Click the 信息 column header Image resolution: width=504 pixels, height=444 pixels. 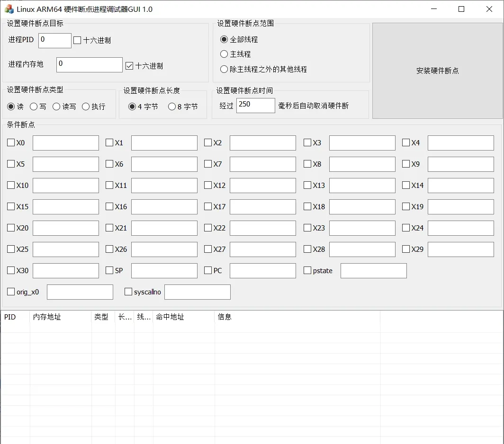[x=297, y=317]
